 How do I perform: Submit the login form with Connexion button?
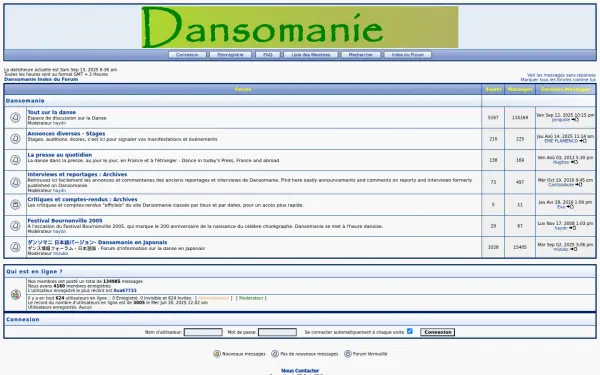437,332
